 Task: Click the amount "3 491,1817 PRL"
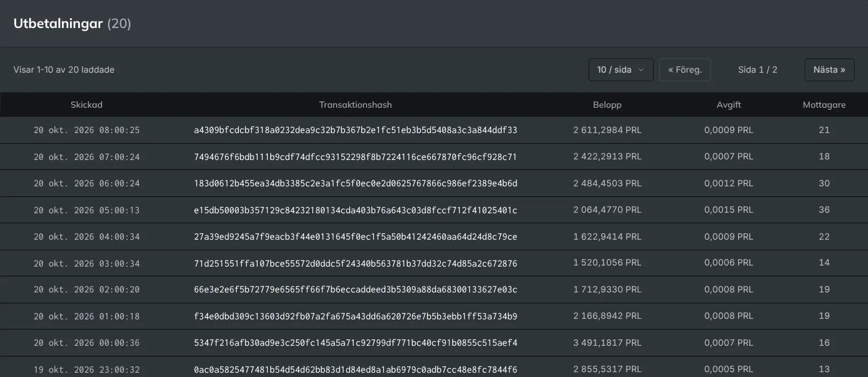click(x=607, y=343)
